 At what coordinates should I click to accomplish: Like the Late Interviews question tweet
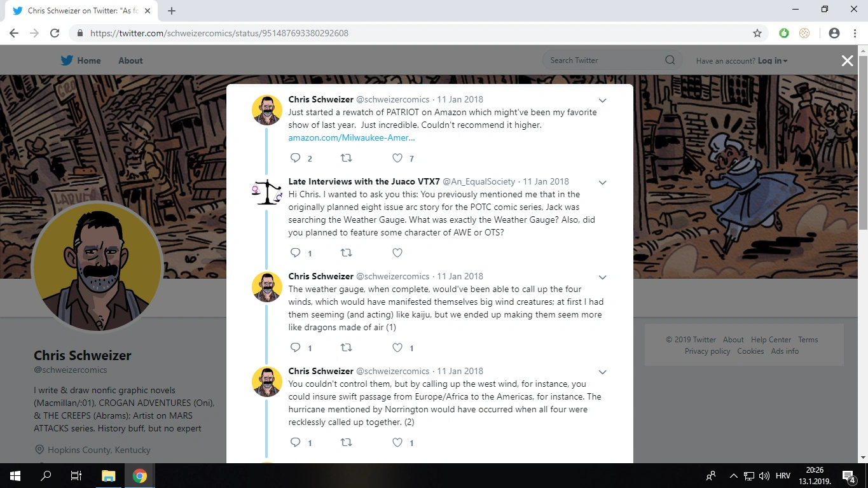(x=397, y=253)
